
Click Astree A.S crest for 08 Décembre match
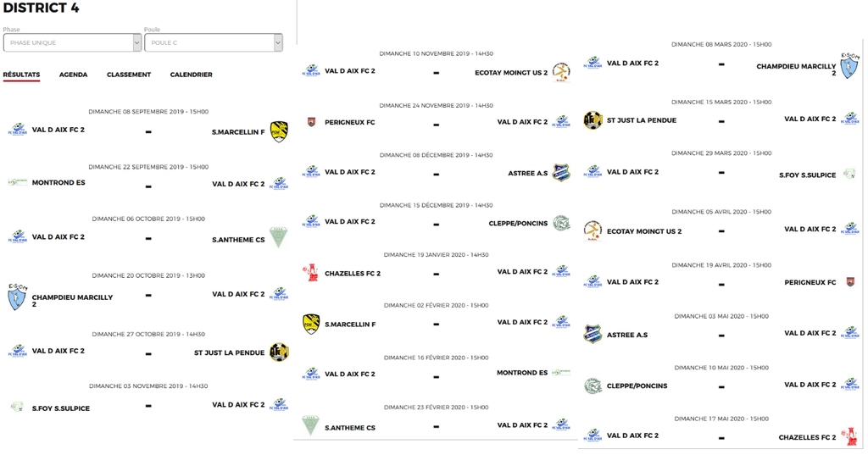click(x=561, y=173)
